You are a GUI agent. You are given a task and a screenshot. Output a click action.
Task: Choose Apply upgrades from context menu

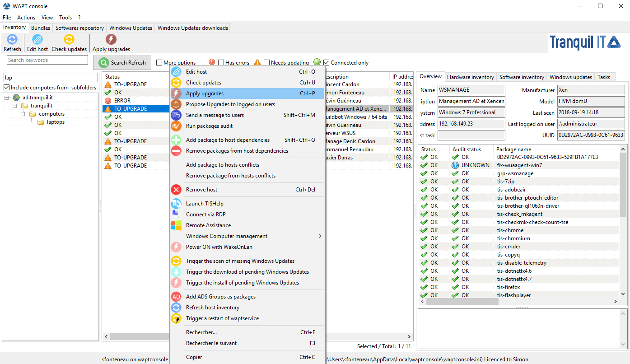click(x=247, y=93)
